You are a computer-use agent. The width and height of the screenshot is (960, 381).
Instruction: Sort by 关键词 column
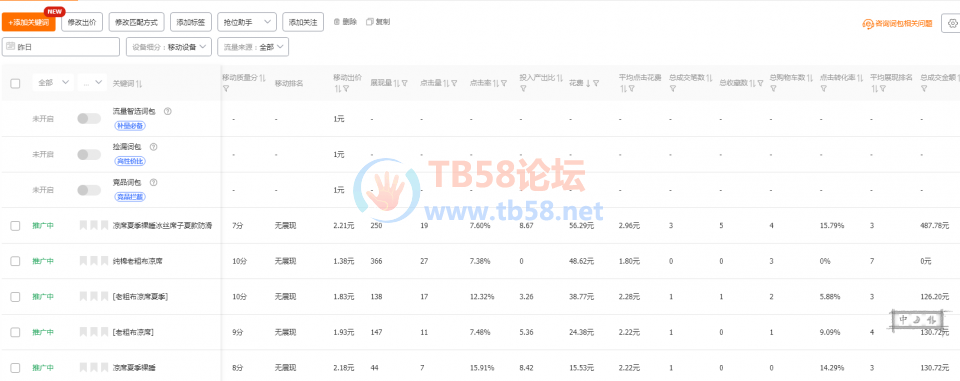[x=139, y=83]
